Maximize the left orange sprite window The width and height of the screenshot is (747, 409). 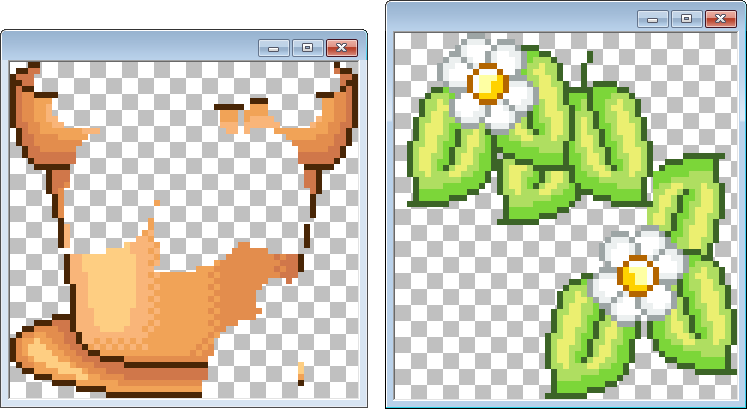(306, 47)
